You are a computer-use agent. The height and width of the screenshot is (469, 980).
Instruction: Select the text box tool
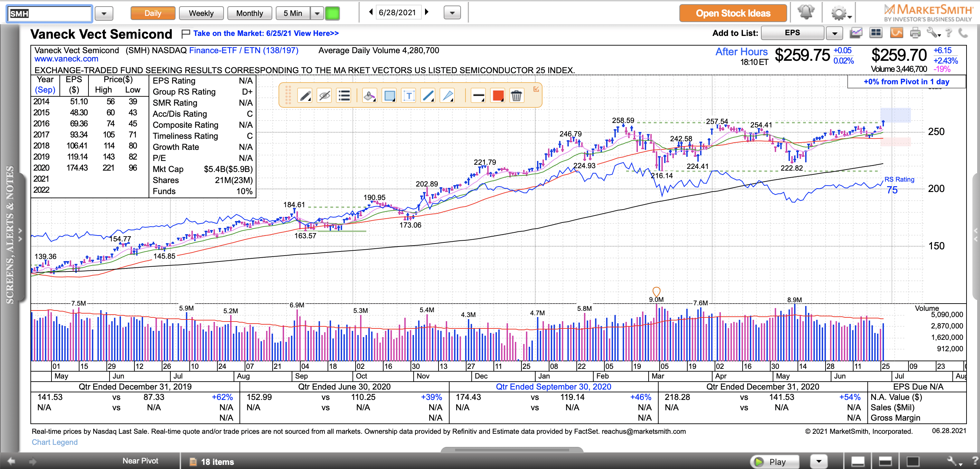coord(408,95)
